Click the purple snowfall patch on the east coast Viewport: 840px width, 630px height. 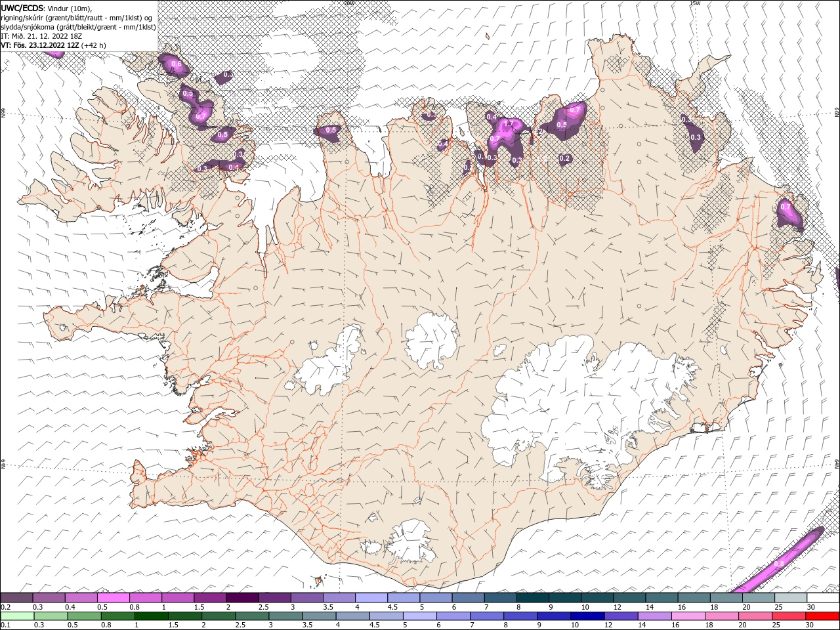coord(790,214)
